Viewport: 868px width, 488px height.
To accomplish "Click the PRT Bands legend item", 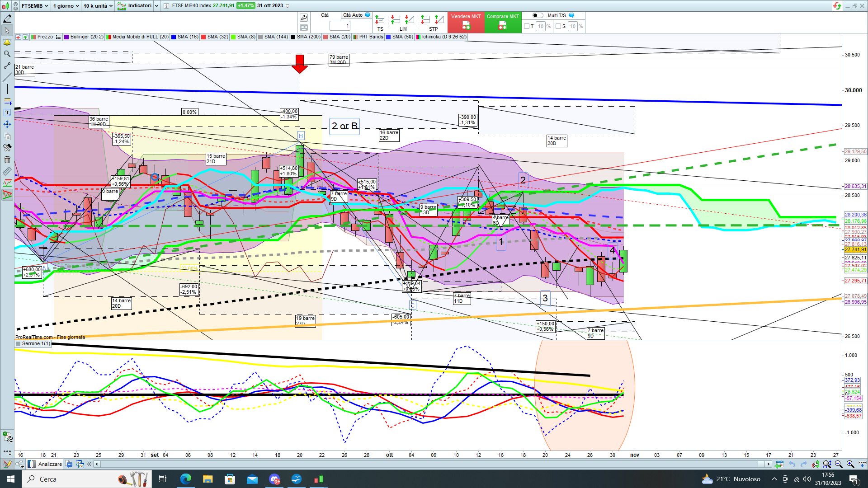I will 368,37.
